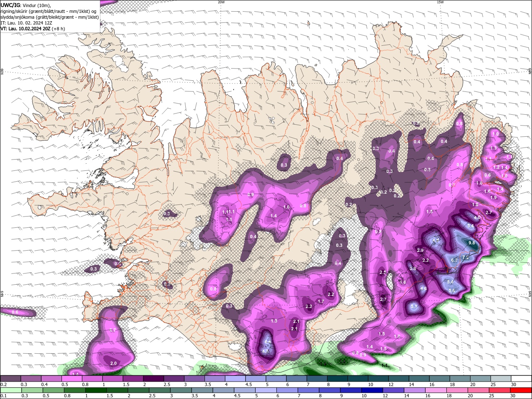Screen dimensions: 532x399
Task: Click the light violet 14–16 rain legend swatch
Action: (x=415, y=390)
